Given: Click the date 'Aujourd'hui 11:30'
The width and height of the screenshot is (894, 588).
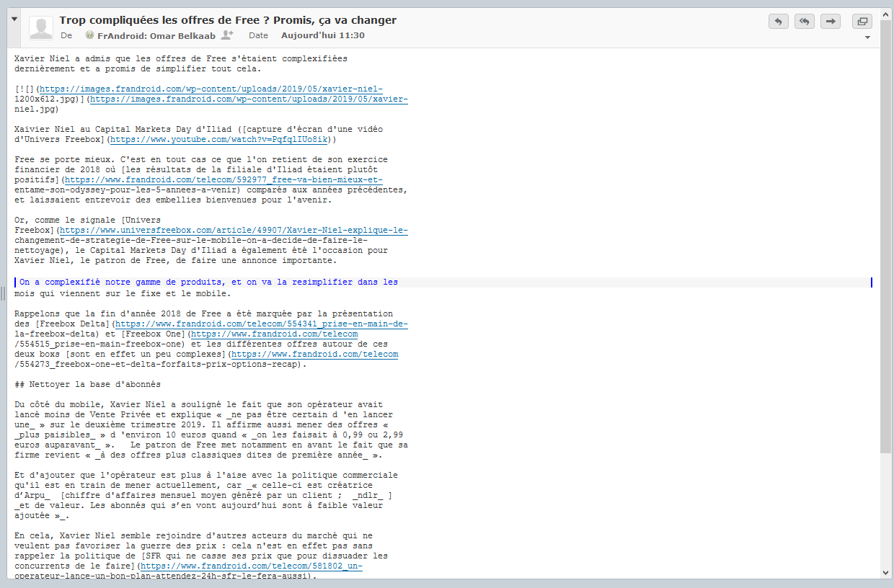Looking at the screenshot, I should click(323, 35).
